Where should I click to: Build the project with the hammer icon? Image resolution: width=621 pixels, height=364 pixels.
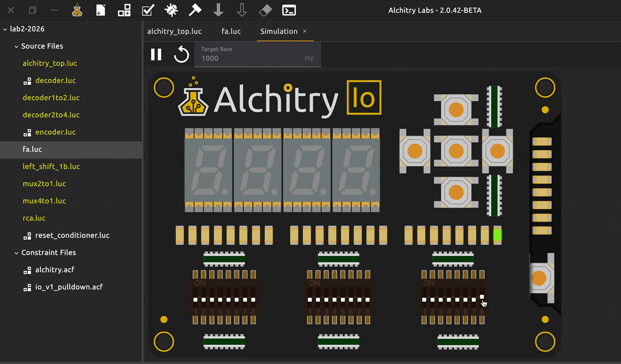tap(195, 10)
